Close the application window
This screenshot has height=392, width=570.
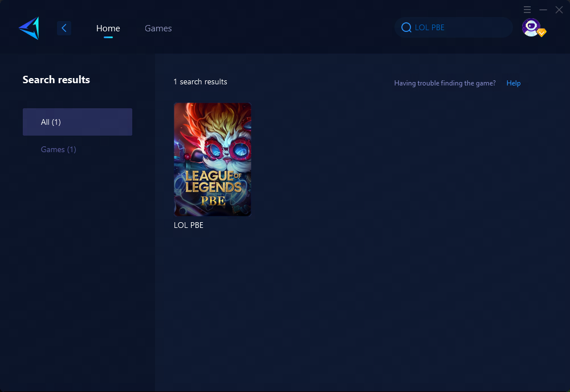559,10
